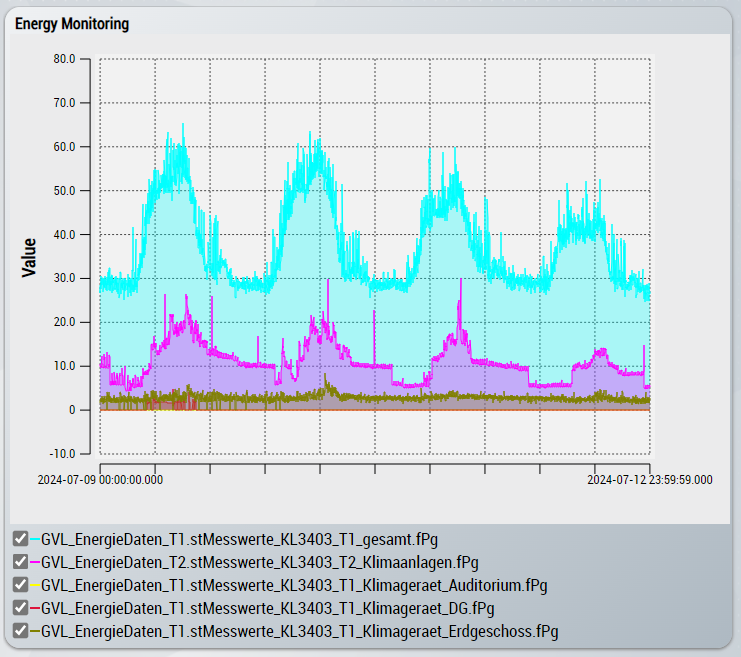Click the magenta legend line marker
The image size is (741, 657).
coord(35,562)
